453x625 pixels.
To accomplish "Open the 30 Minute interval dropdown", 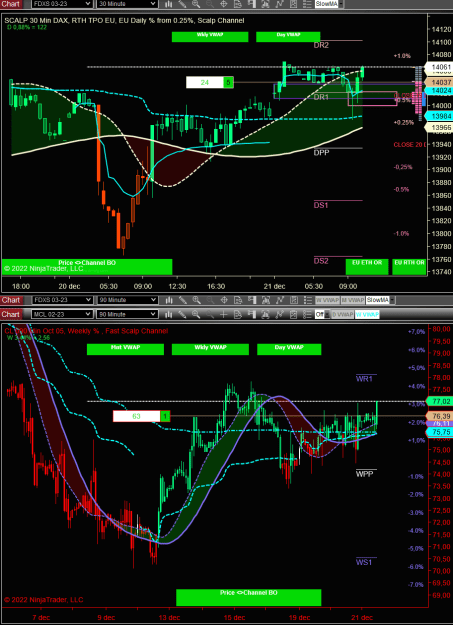I will (127, 4).
